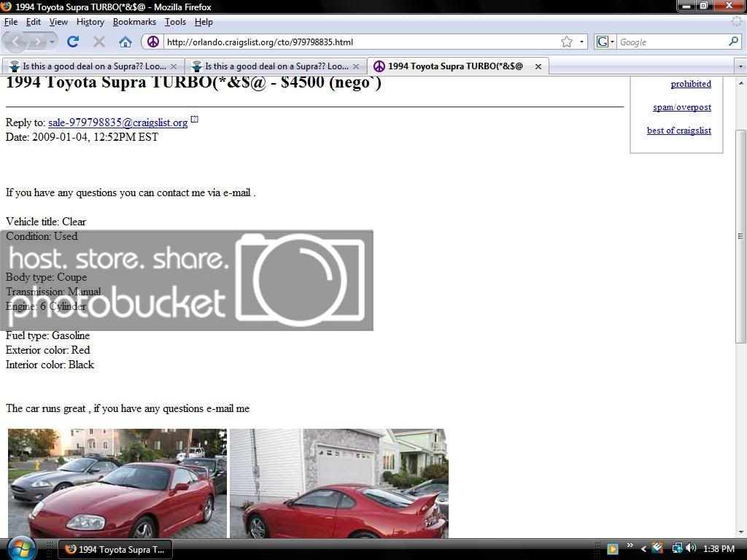Open the front-view red Supra photo
Viewport: 747px width, 560px height.
click(117, 483)
